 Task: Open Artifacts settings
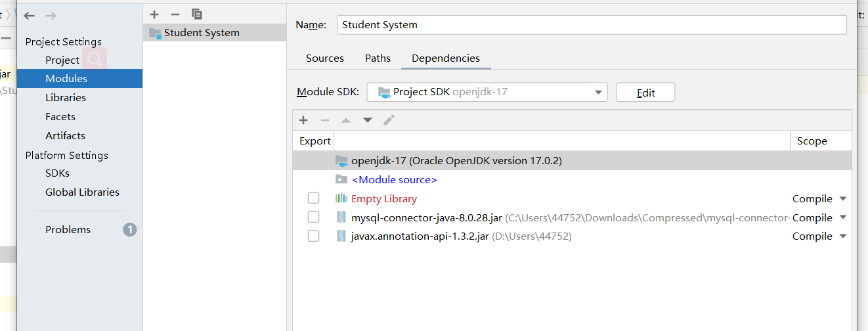coord(65,135)
